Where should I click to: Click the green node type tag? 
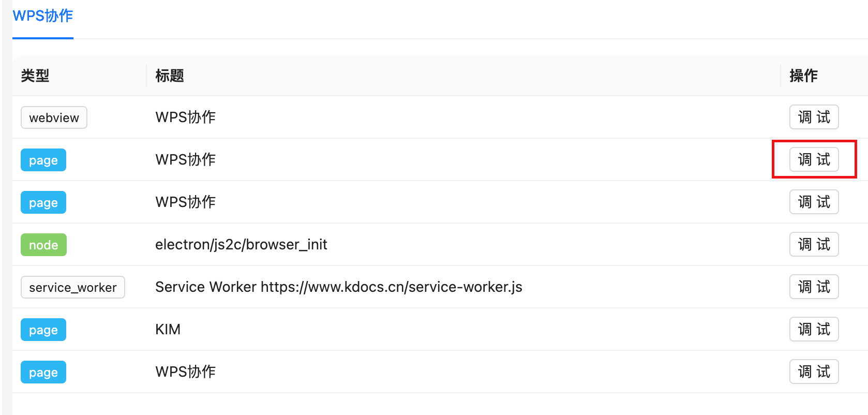pos(43,245)
